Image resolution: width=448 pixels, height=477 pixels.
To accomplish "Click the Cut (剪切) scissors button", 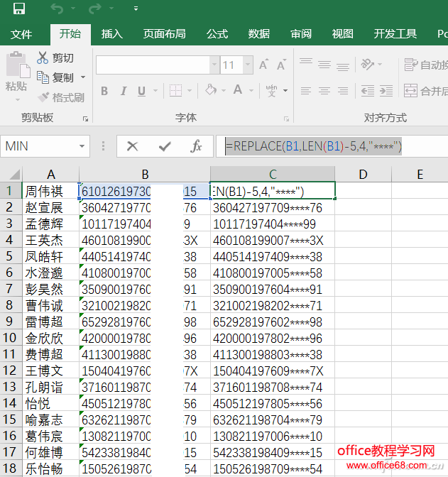I will 55,57.
